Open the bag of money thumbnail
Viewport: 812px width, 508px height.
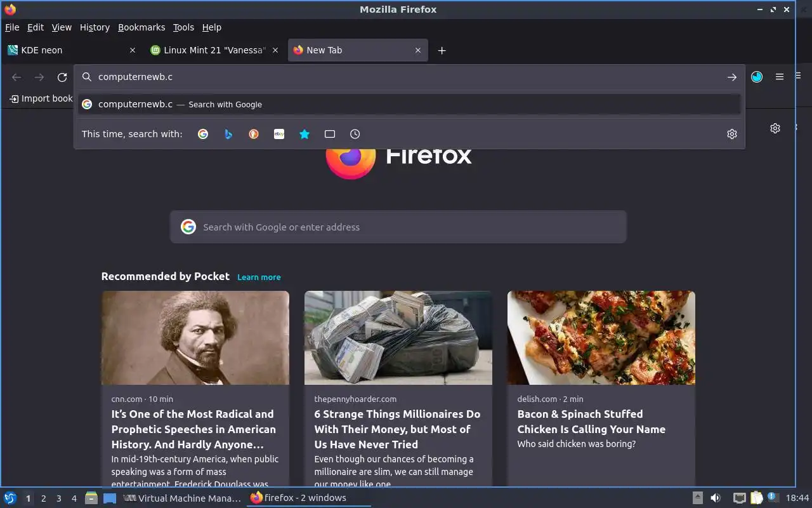pyautogui.click(x=398, y=338)
